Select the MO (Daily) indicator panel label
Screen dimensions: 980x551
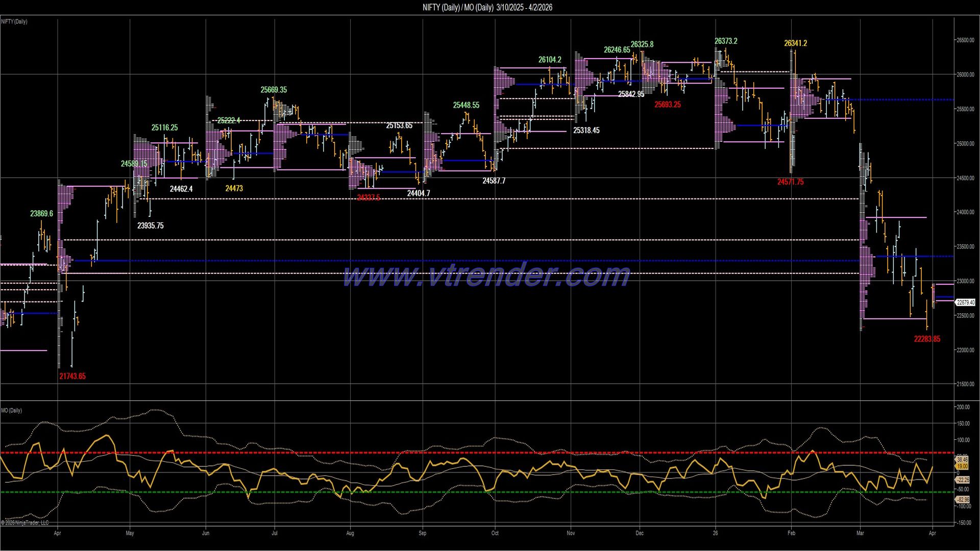point(11,410)
